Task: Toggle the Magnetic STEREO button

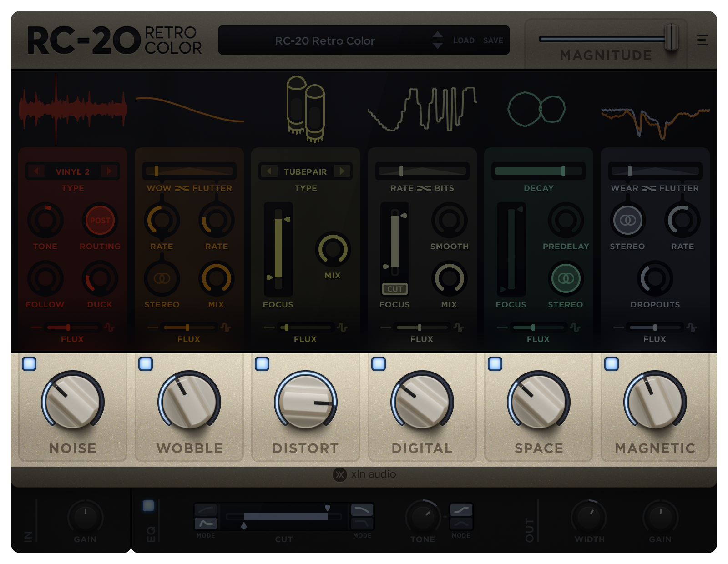Action: coord(628,220)
